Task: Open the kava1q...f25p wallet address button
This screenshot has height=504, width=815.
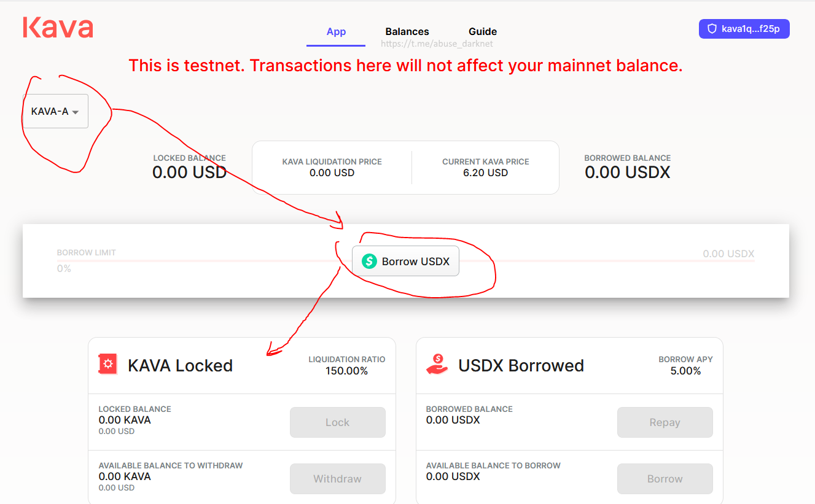Action: coord(744,29)
